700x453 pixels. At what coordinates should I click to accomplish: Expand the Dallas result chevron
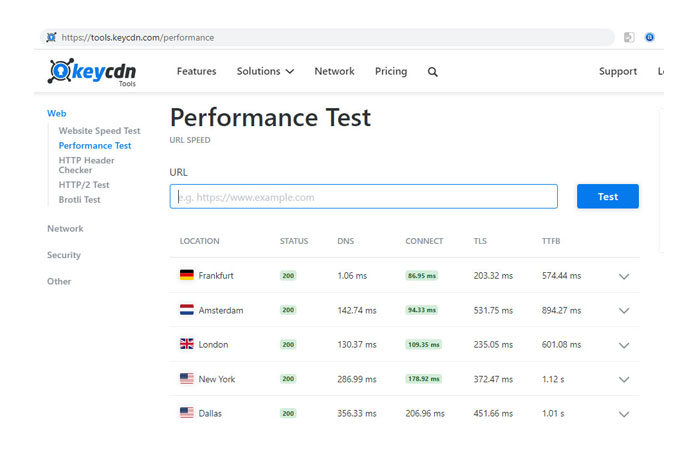click(x=624, y=414)
